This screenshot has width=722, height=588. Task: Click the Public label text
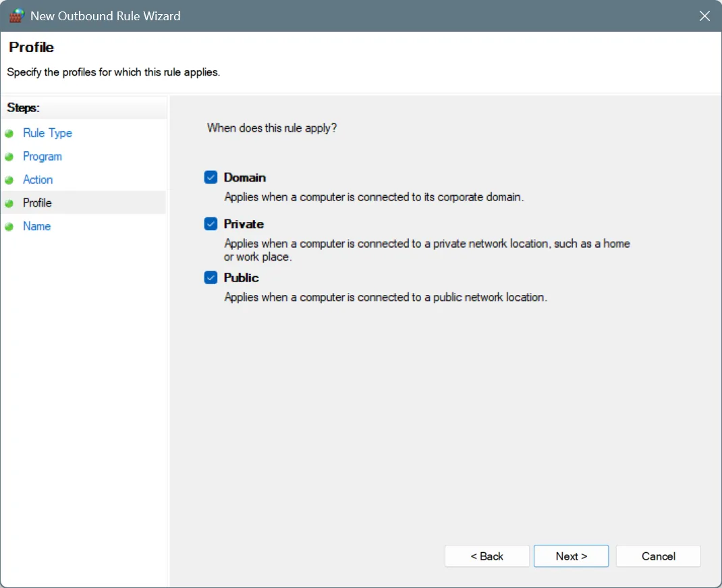tap(242, 277)
